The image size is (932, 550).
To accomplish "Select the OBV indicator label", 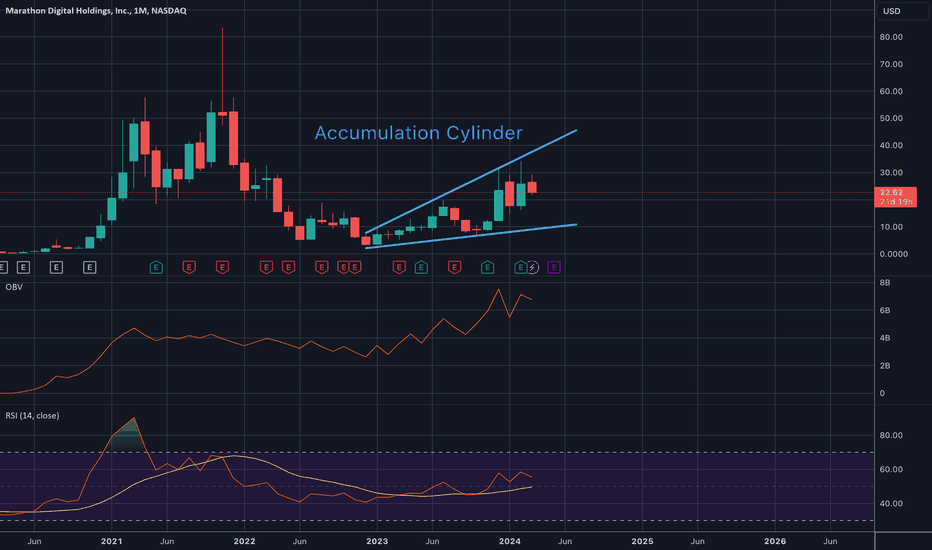I will [x=14, y=287].
